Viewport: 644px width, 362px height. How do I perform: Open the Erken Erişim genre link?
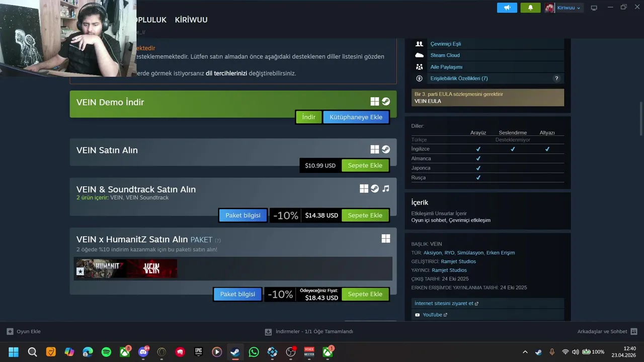[501, 253]
